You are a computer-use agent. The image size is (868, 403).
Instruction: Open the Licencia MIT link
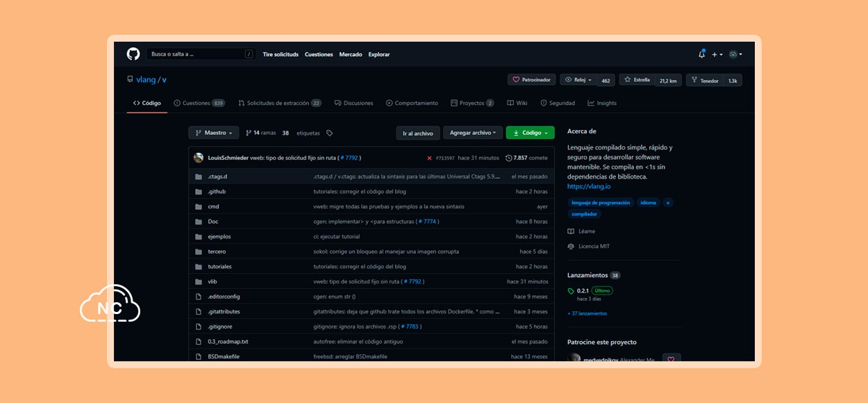(x=594, y=247)
